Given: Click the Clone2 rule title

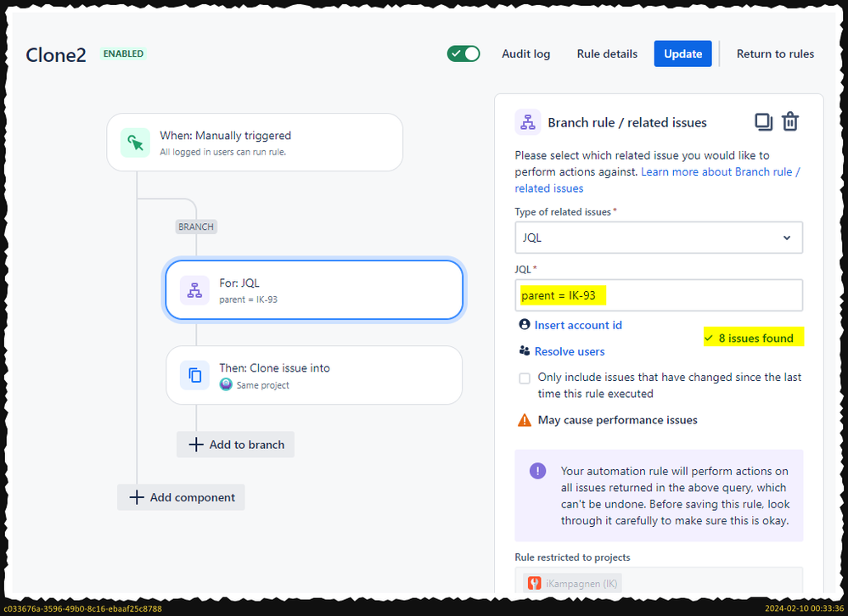Looking at the screenshot, I should point(56,54).
